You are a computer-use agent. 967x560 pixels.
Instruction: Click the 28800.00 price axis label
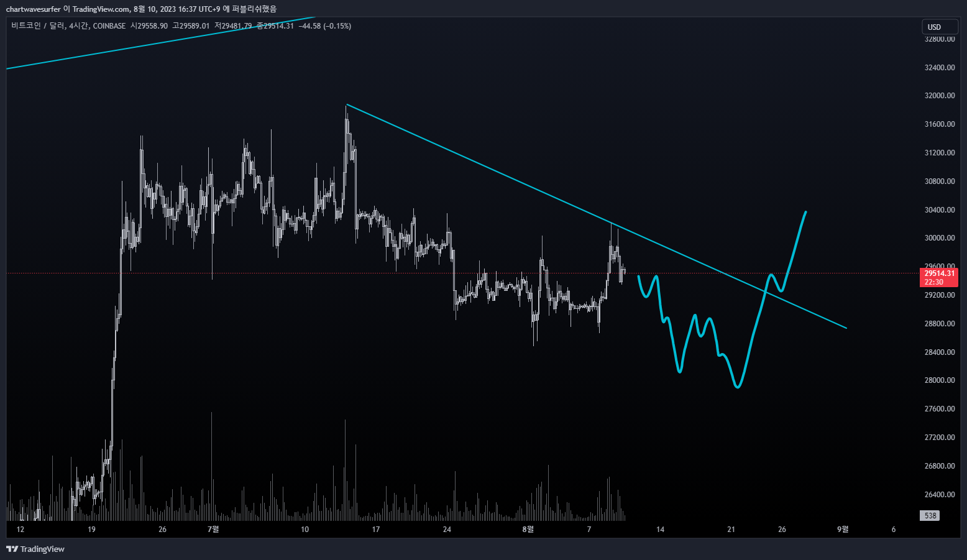940,324
